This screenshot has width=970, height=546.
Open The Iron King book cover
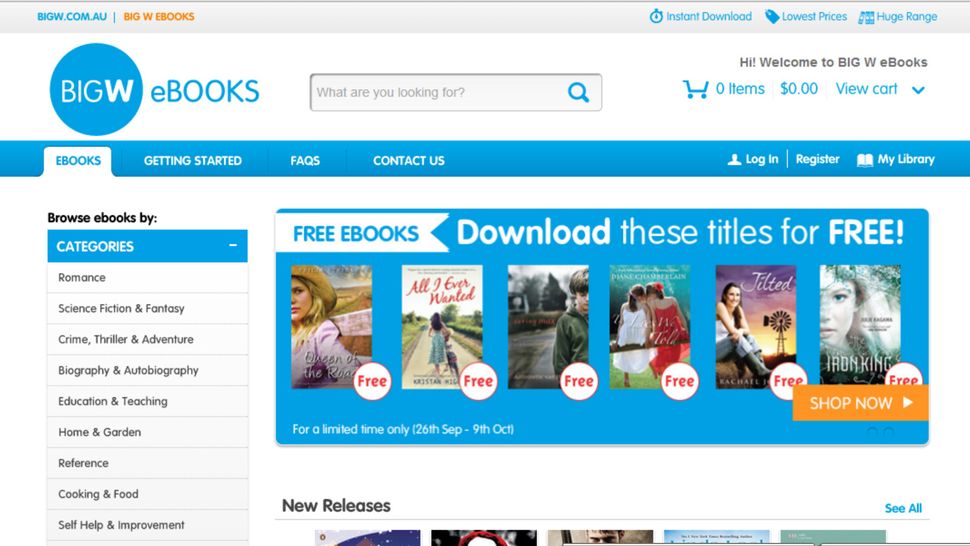tap(860, 325)
